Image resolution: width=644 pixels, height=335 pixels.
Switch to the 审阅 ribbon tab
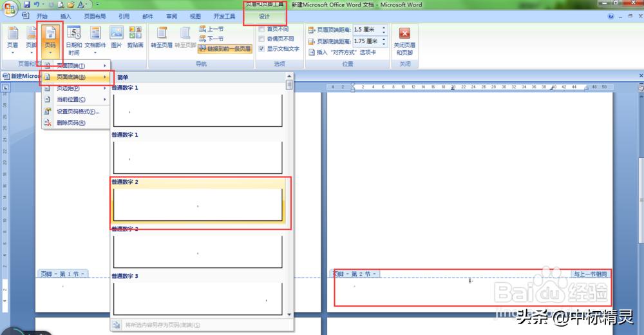(172, 17)
